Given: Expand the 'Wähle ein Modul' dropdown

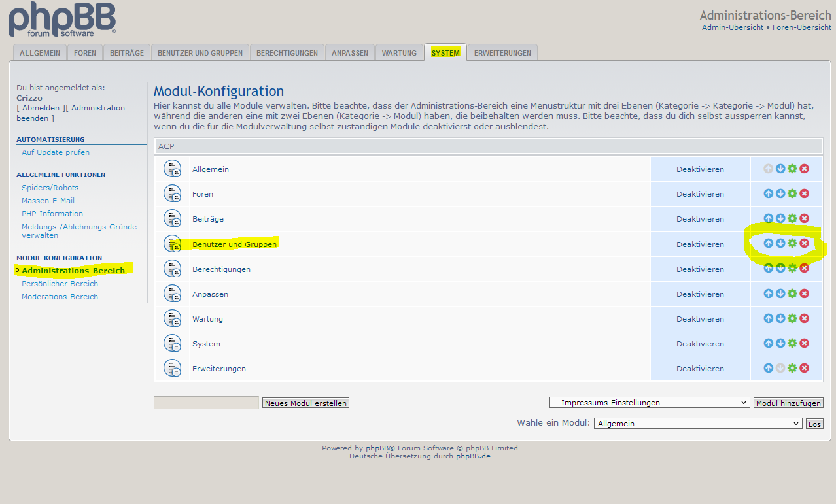Looking at the screenshot, I should point(698,424).
